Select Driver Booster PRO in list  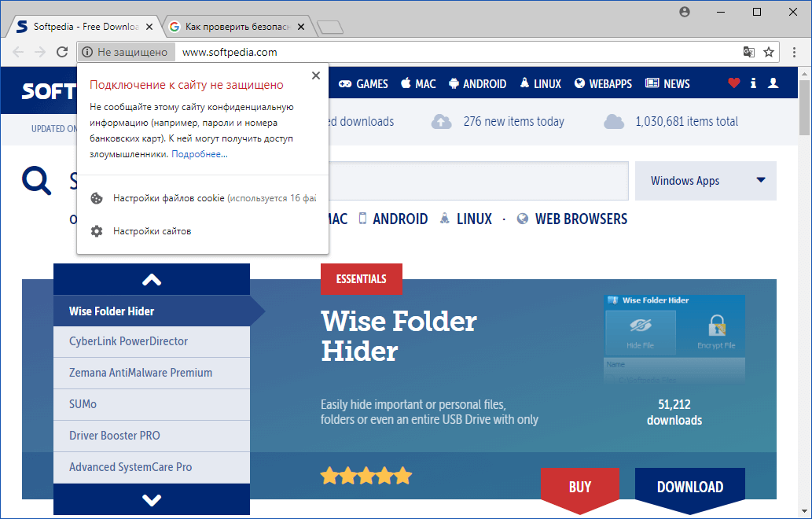pyautogui.click(x=152, y=436)
